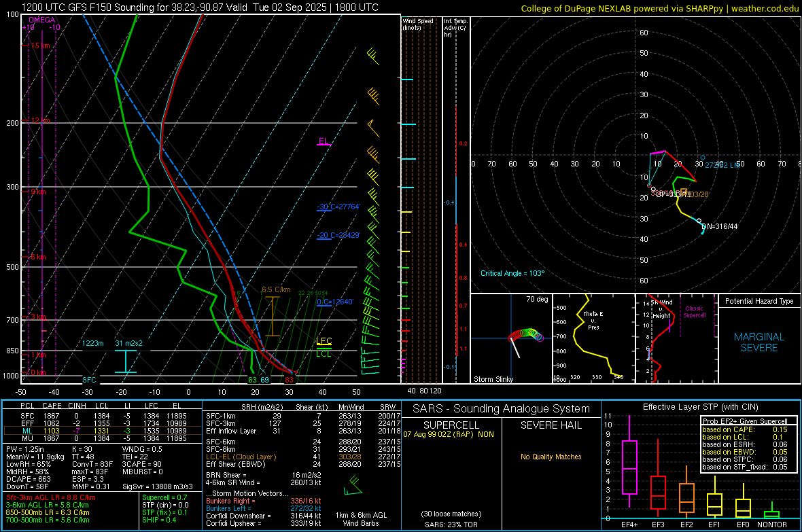Click the 70 deg slinky tilt value
802x532 pixels.
(537, 299)
